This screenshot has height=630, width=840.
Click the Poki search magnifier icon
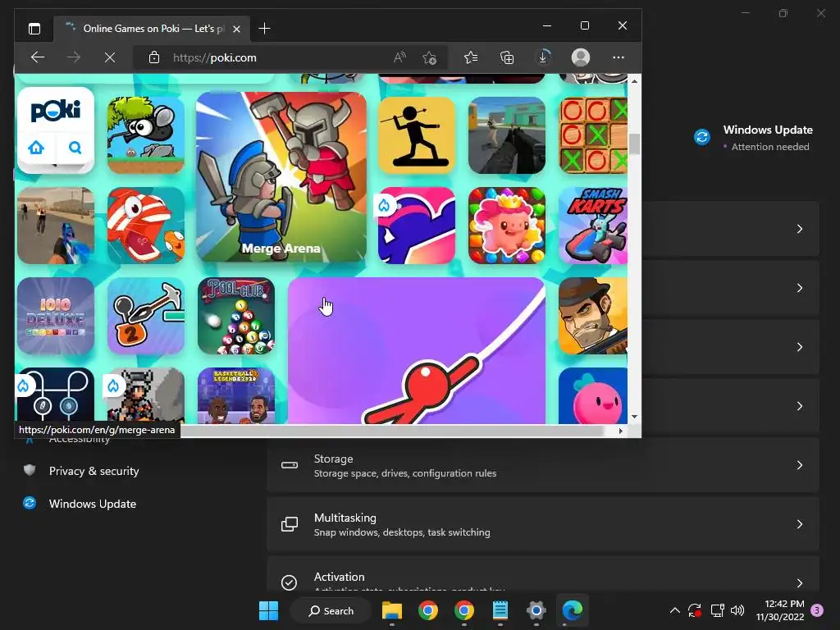[x=75, y=148]
